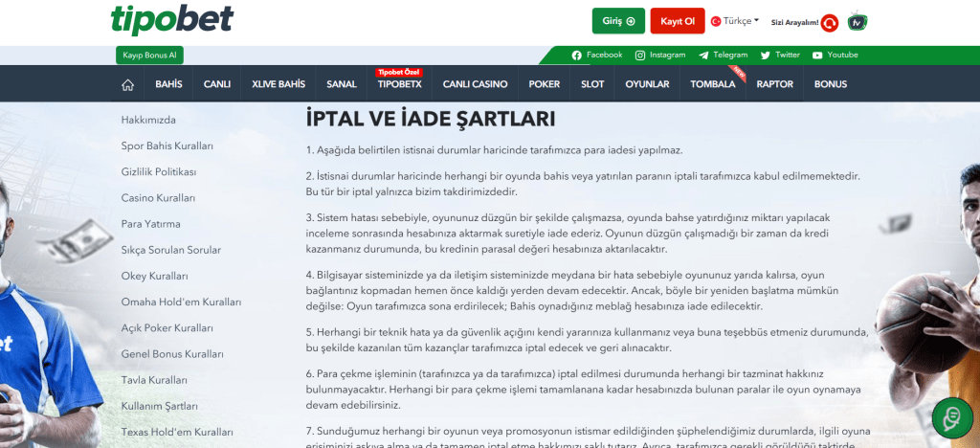Open the Facebook social link
Screen dimensions: 980x448
597,56
